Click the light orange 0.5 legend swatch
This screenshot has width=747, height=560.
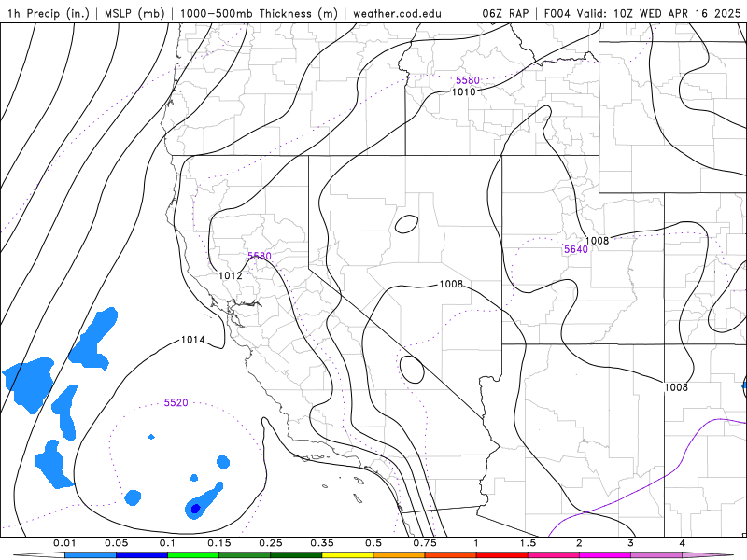[400, 555]
